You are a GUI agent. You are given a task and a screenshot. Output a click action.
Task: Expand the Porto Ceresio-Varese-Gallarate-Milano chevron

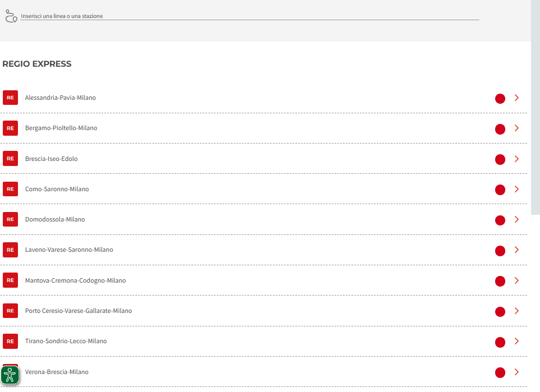[x=516, y=311]
